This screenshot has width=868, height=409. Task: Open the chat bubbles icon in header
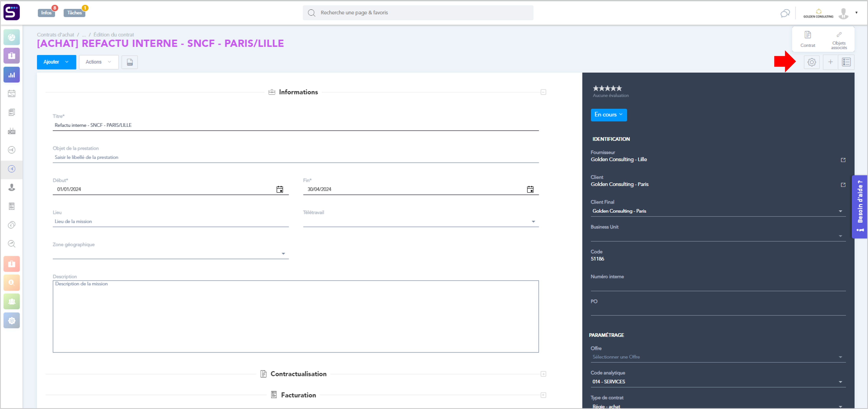(785, 13)
